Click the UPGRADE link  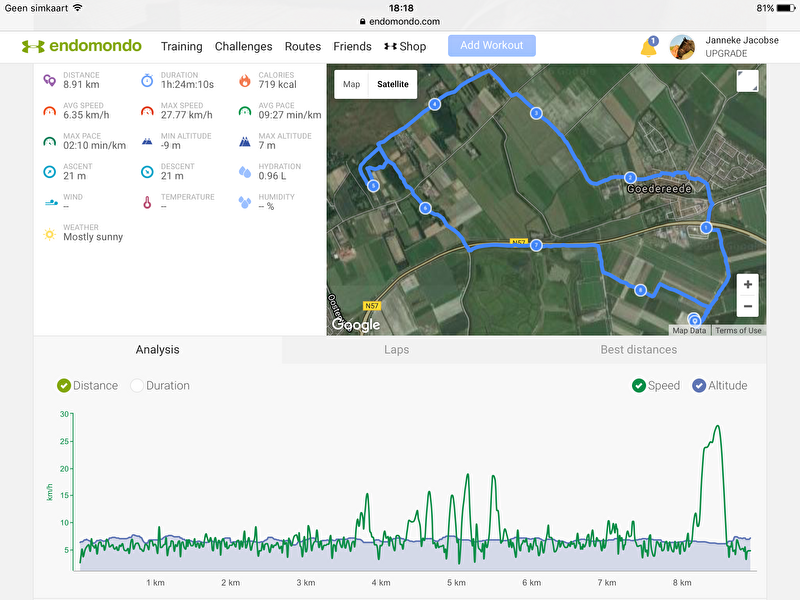click(726, 54)
